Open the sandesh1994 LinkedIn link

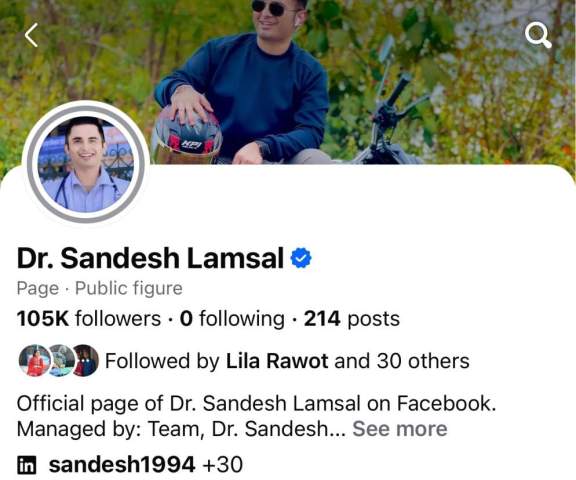122,465
